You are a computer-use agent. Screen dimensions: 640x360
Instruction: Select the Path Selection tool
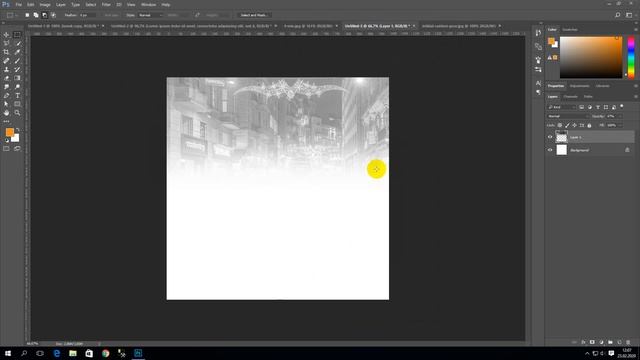6,104
